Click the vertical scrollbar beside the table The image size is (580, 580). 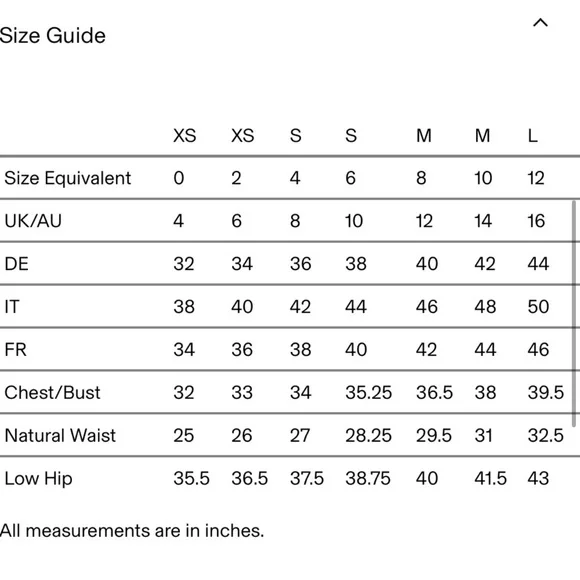574,314
